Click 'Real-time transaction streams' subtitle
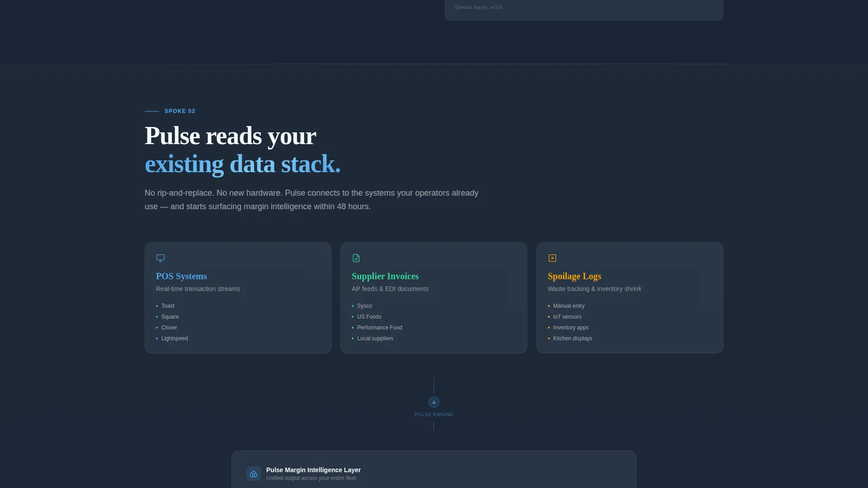Image resolution: width=868 pixels, height=488 pixels. point(198,289)
